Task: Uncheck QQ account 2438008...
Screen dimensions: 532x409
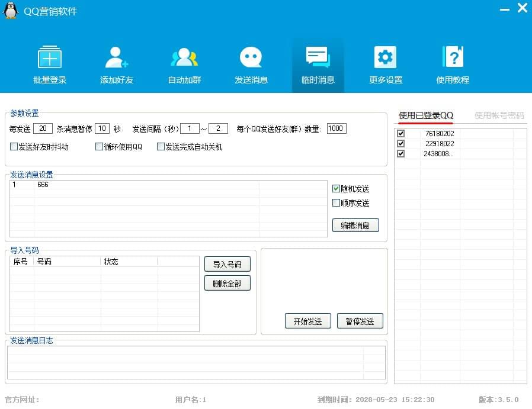Action: [400, 153]
